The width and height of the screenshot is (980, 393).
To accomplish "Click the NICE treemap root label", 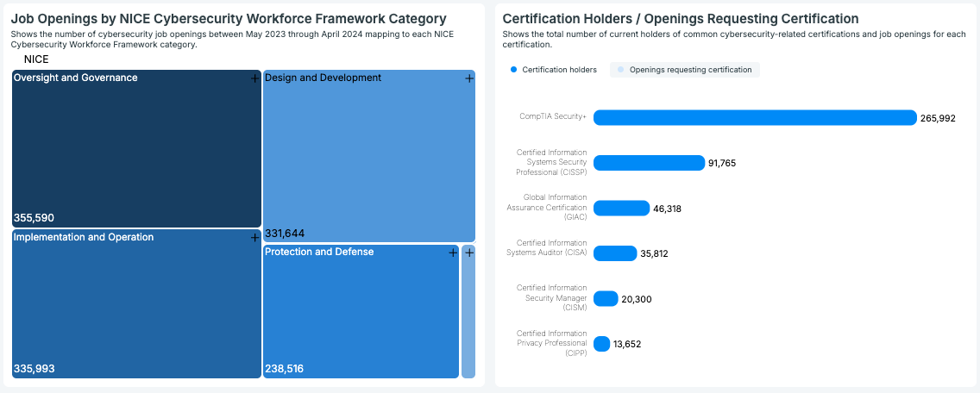I will click(x=36, y=59).
